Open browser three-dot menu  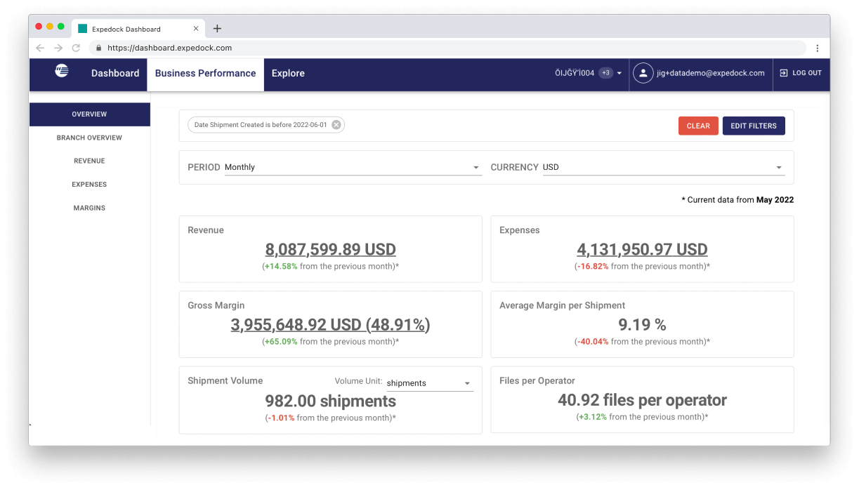pos(818,48)
